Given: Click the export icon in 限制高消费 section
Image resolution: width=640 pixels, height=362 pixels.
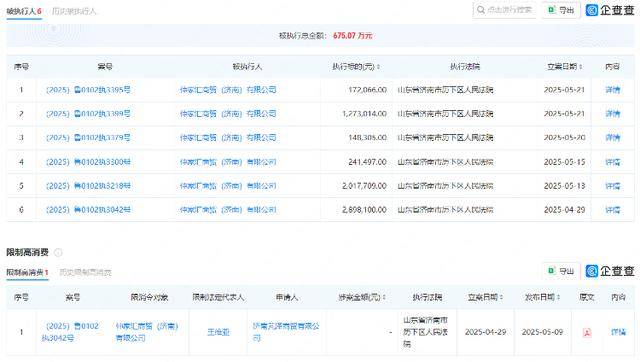Looking at the screenshot, I should pyautogui.click(x=551, y=271).
